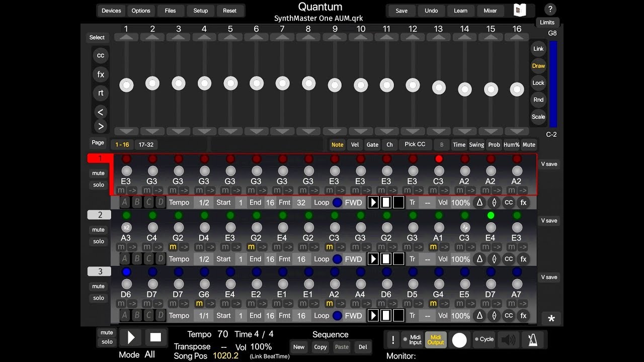The height and width of the screenshot is (362, 644).
Task: Toggle the global mute button at bottom left
Action: (107, 332)
